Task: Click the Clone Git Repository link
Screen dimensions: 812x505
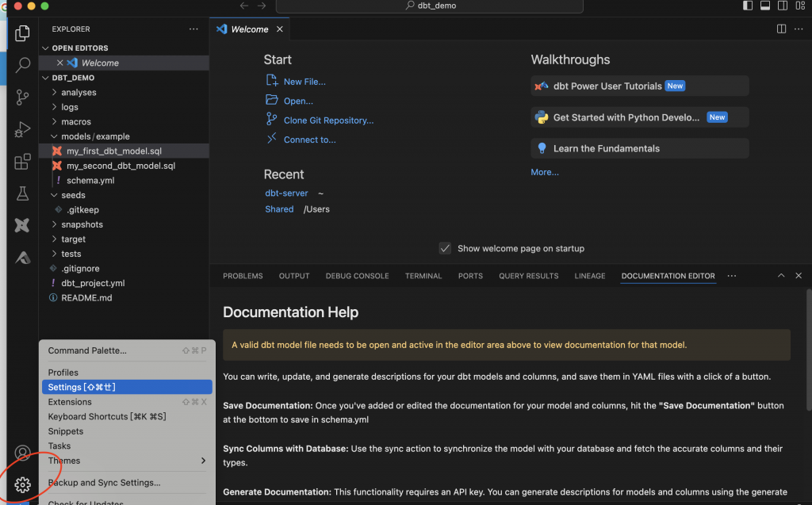Action: 328,121
